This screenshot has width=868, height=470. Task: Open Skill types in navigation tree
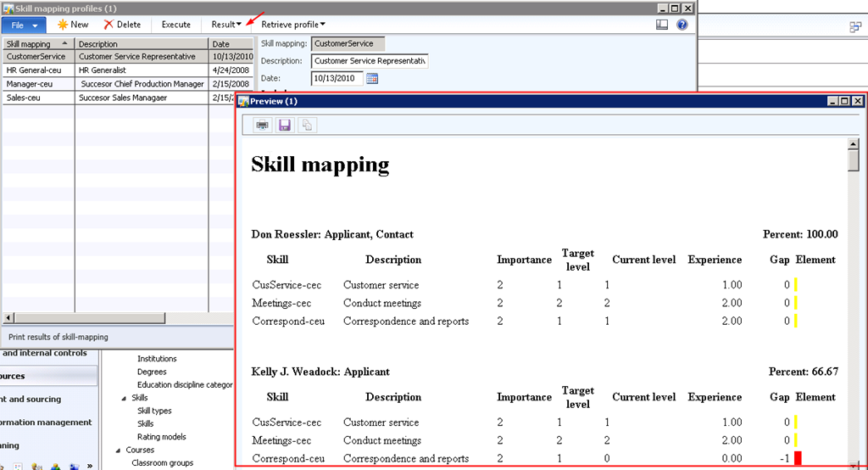(154, 411)
